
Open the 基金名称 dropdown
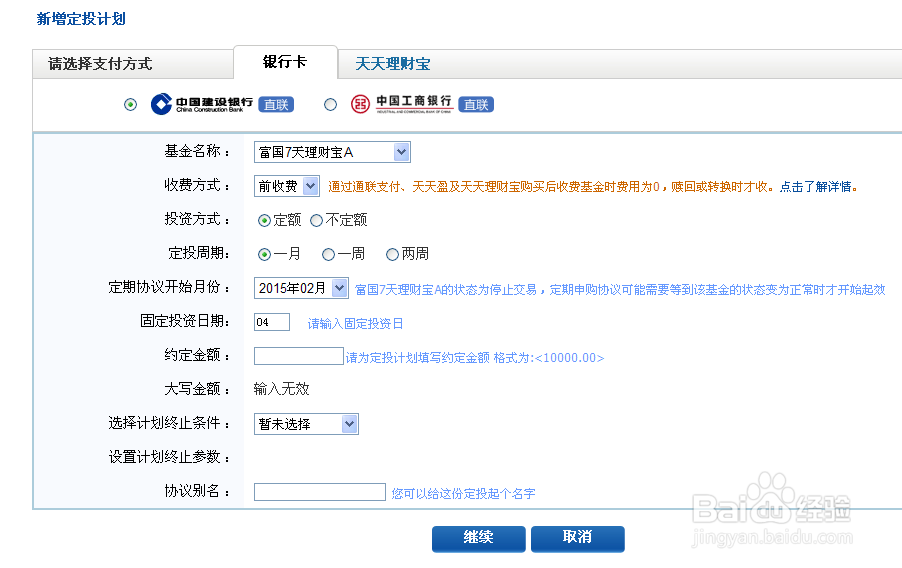pyautogui.click(x=332, y=153)
